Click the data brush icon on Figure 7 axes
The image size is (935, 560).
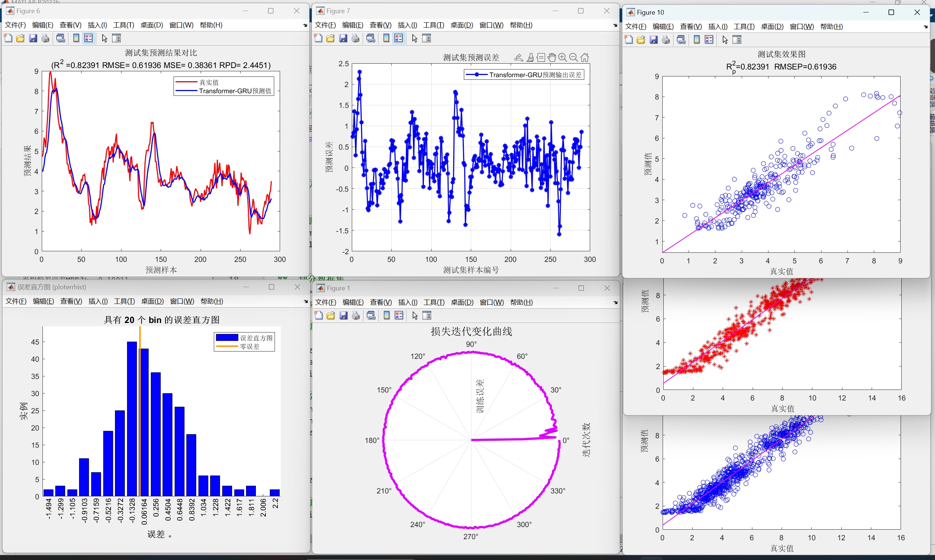(530, 57)
